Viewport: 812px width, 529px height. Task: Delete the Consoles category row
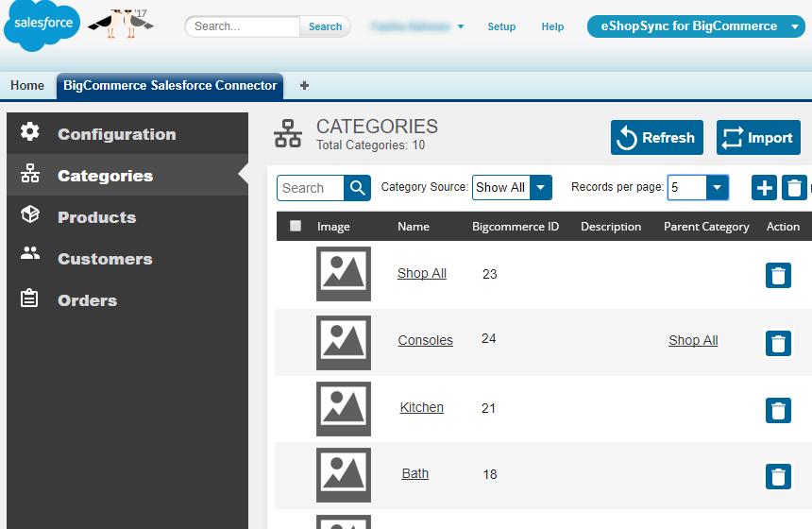coord(777,343)
